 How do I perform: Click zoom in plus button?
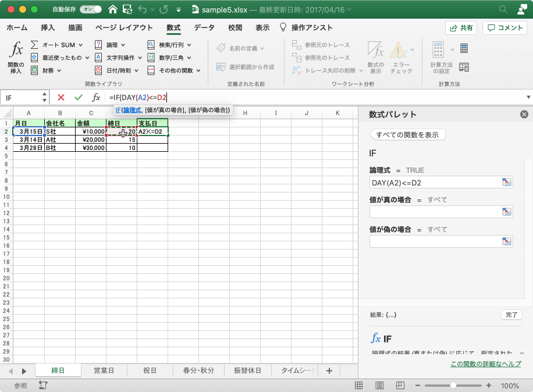point(489,385)
